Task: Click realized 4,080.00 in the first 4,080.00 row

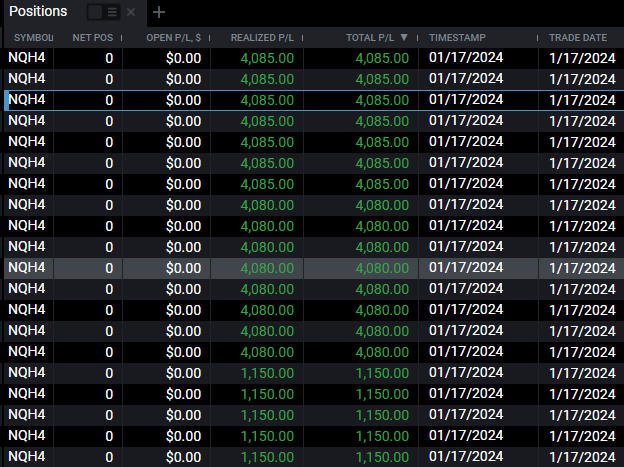Action: [x=267, y=205]
